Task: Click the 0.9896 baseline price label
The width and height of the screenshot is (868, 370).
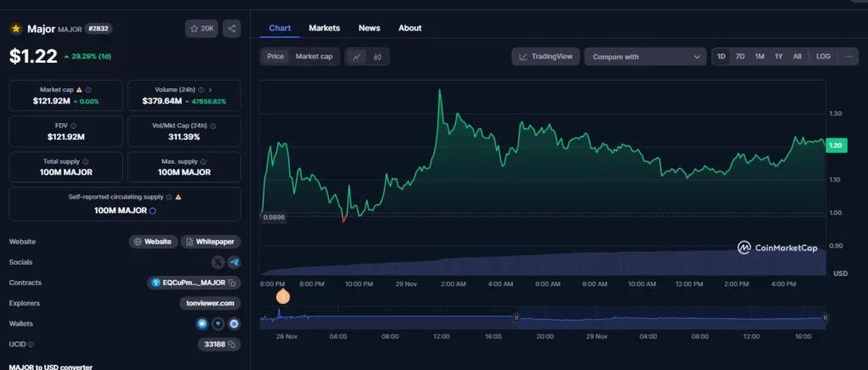Action: tap(274, 218)
